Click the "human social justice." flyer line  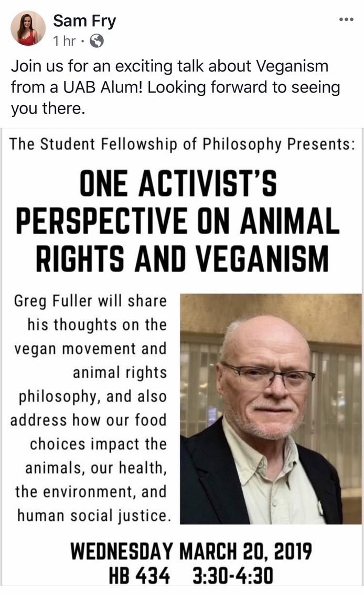[x=94, y=515]
